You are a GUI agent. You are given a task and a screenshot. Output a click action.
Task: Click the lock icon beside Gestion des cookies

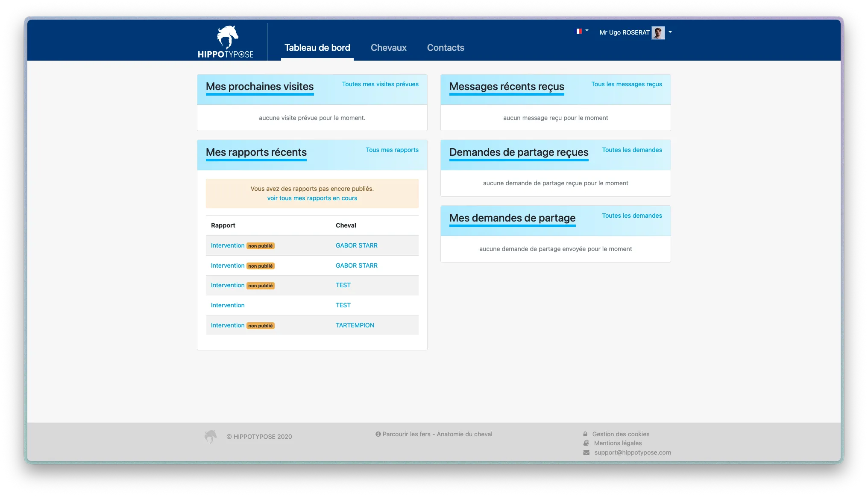click(585, 434)
